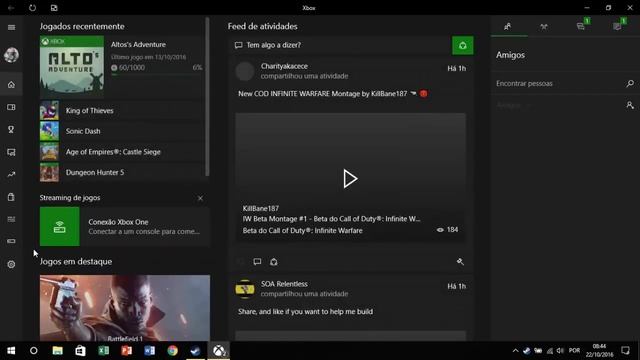The height and width of the screenshot is (360, 640).
Task: Open Chrome from the taskbar
Action: click(172, 351)
